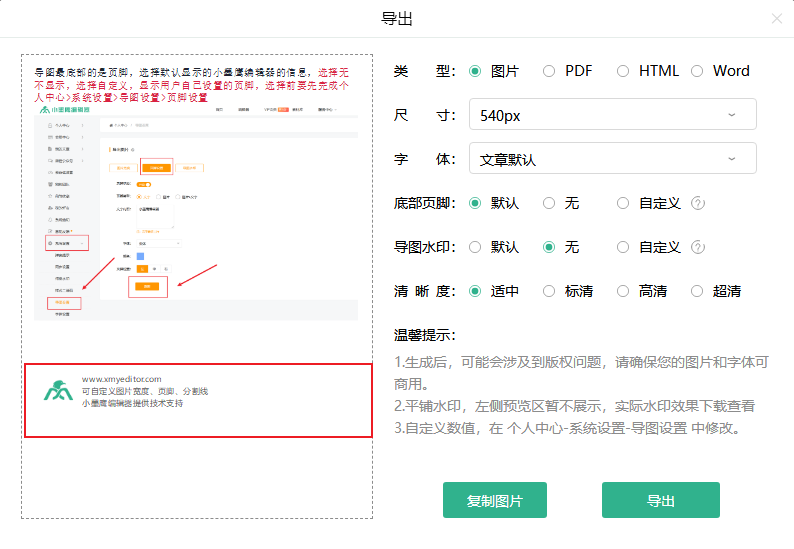Screen dimensions: 794x549
Task: Click the footer logo in preview
Action: click(58, 390)
